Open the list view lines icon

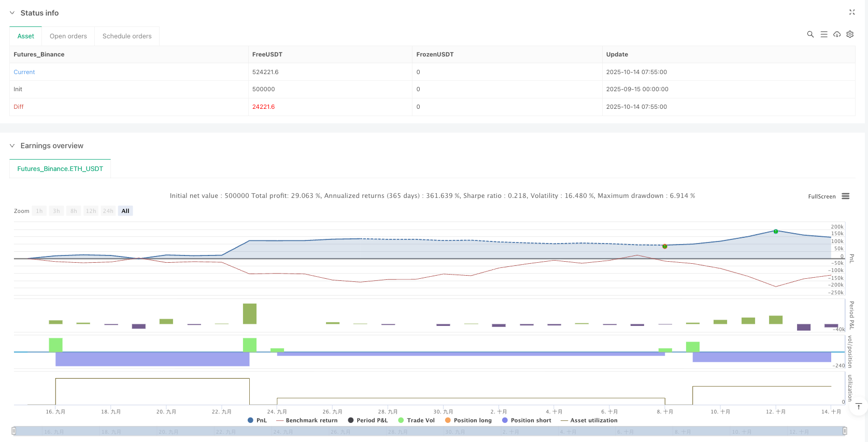(x=824, y=34)
